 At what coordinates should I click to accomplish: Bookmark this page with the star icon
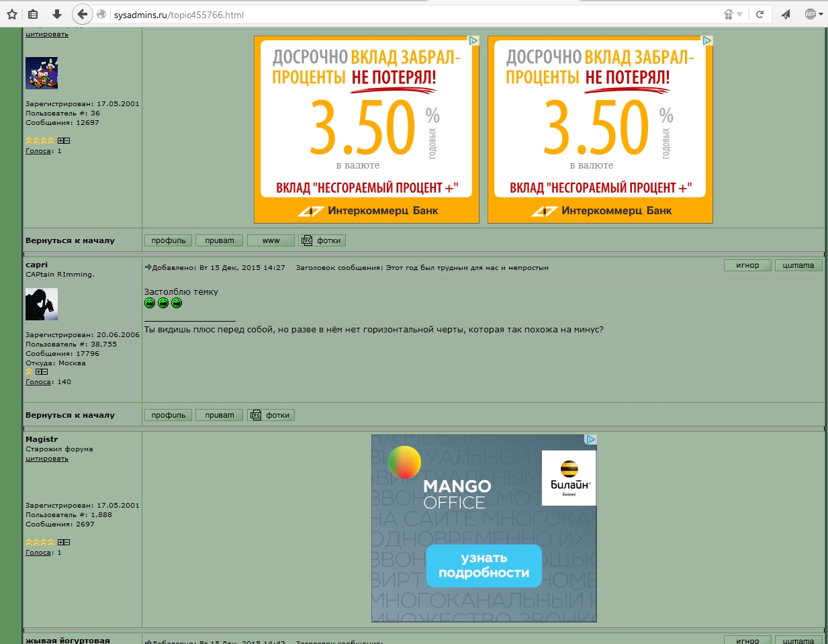(12, 14)
